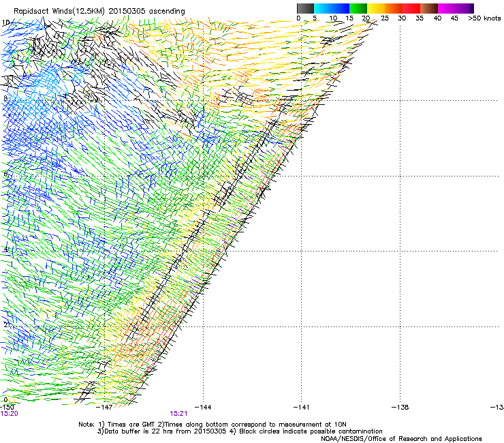Image resolution: width=504 pixels, height=443 pixels.
Task: Click the red 30-35 knots legend swatch
Action: (x=411, y=8)
